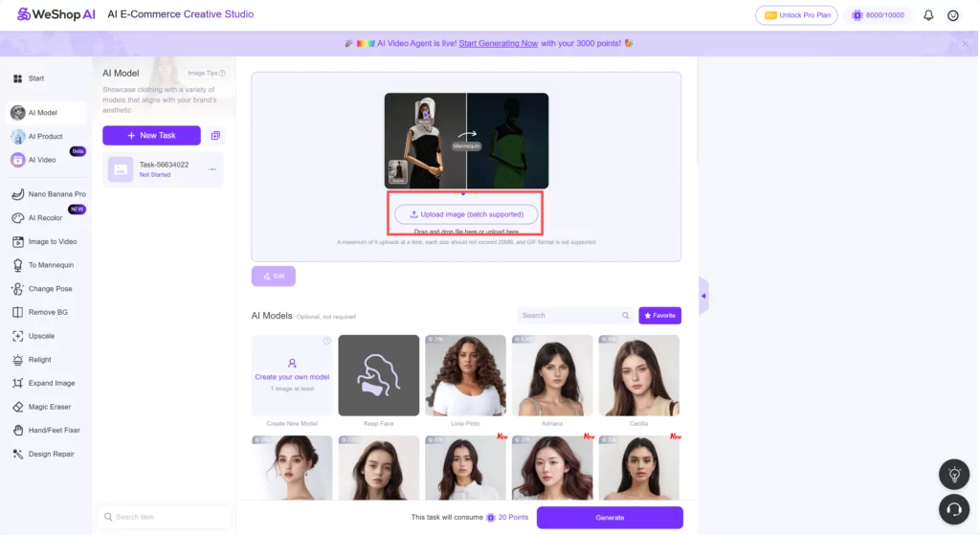Screen dimensions: 980x535
Task: Select Cecilia model thumbnail
Action: tap(638, 375)
